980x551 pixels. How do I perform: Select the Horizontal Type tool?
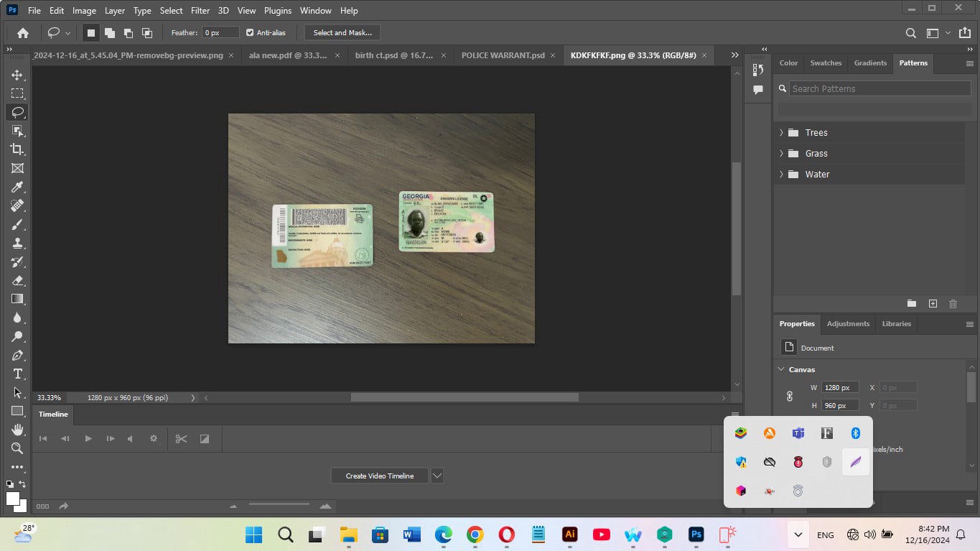point(17,374)
